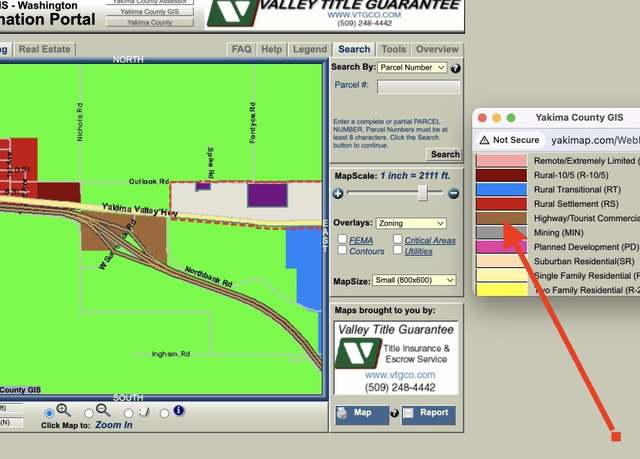640x459 pixels.
Task: Switch to the FAQ tab
Action: click(242, 49)
